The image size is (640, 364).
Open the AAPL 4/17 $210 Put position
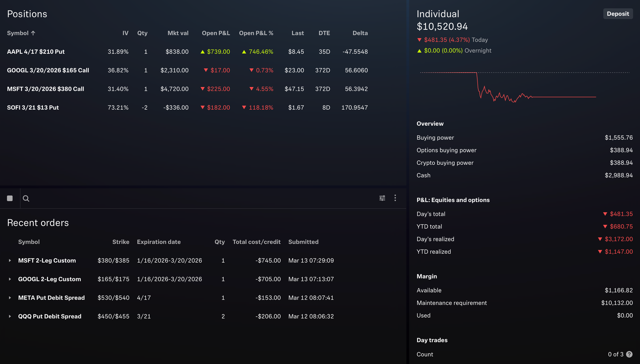[36, 51]
